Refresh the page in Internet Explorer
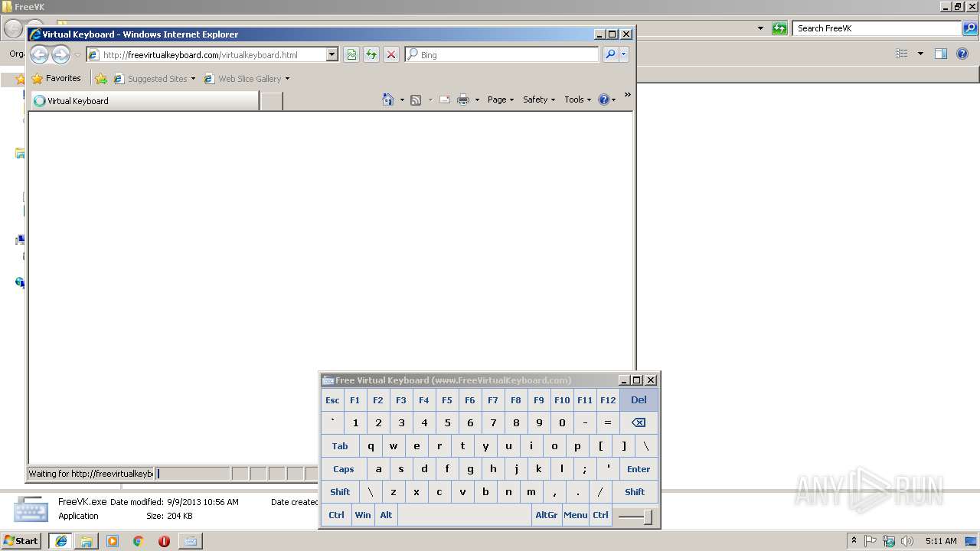980x551 pixels. click(x=371, y=54)
